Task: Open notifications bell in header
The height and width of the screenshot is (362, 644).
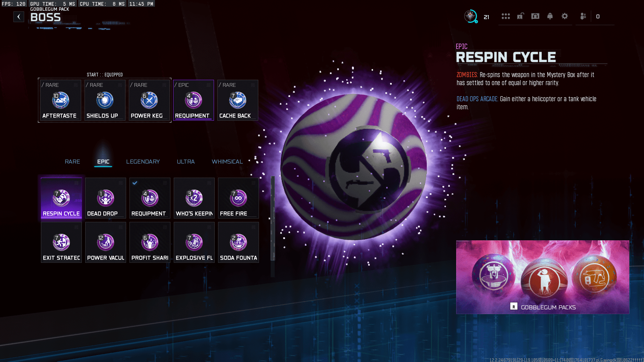Action: [x=550, y=16]
